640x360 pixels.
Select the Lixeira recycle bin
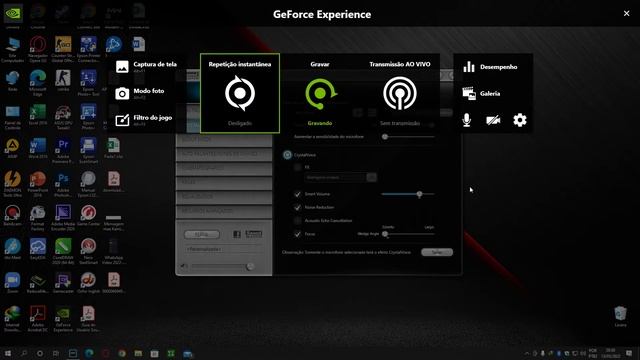click(620, 317)
